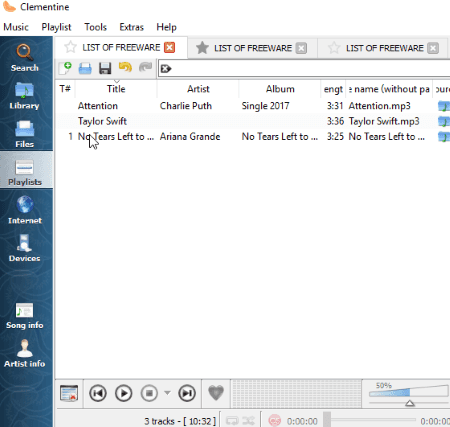This screenshot has height=427, width=450.
Task: Clear the playlist filter box
Action: point(166,69)
